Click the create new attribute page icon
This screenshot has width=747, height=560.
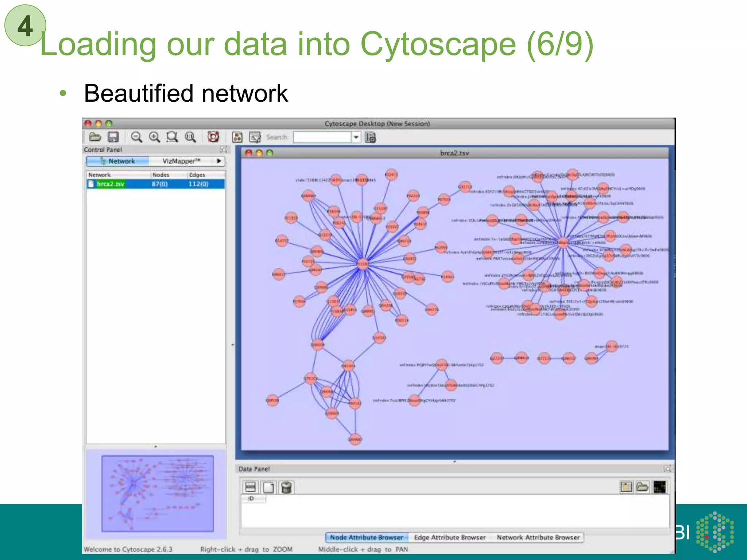[268, 487]
